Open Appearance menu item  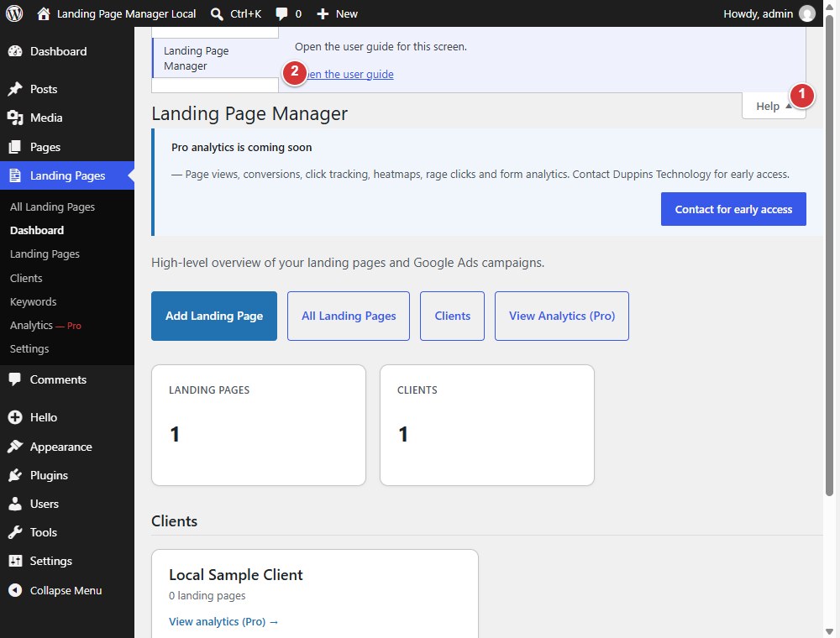67,447
